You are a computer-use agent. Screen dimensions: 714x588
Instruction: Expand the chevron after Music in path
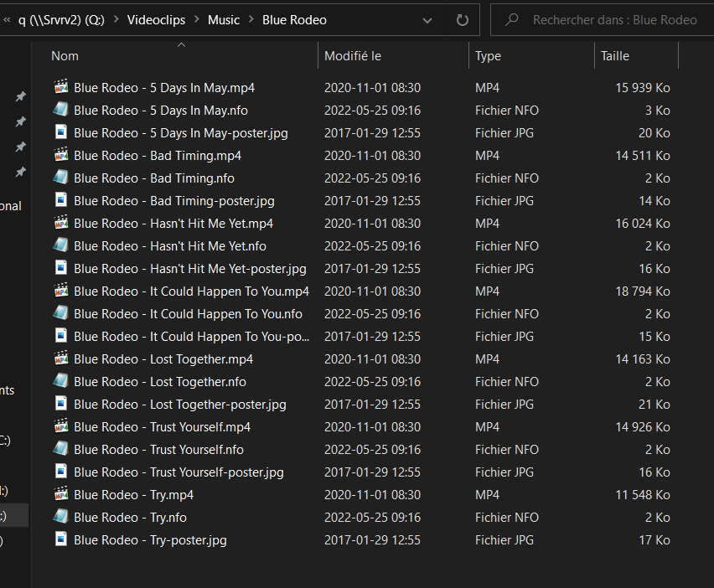(251, 19)
